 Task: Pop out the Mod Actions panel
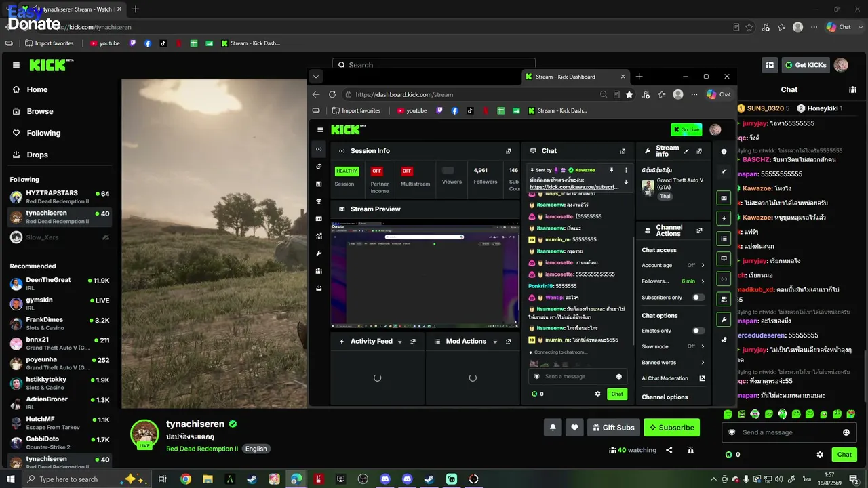click(508, 342)
